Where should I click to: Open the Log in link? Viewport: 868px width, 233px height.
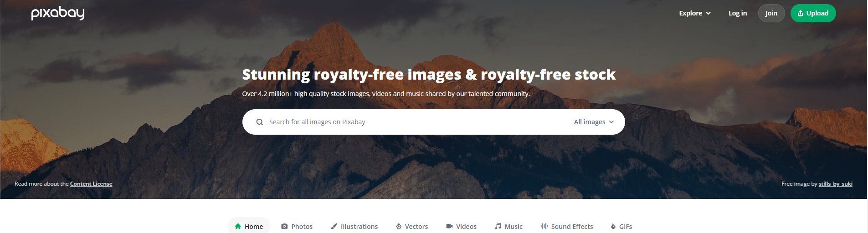point(738,13)
